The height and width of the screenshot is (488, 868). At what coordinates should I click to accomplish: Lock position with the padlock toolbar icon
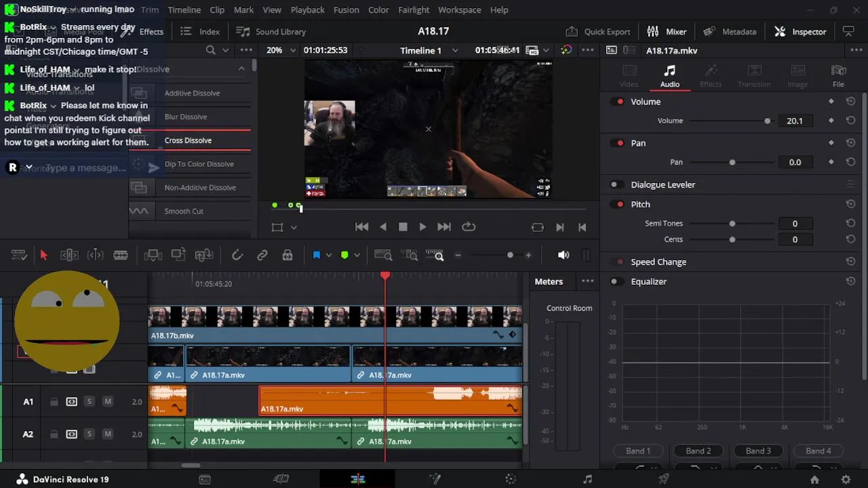(288, 255)
